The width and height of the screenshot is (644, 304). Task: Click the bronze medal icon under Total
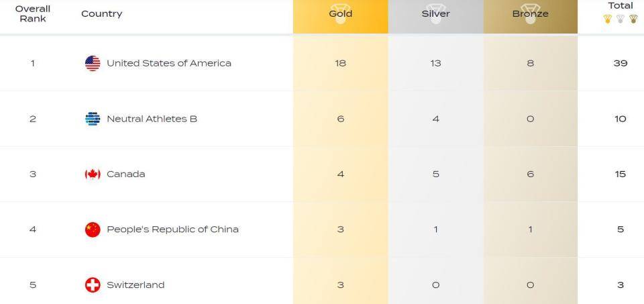click(633, 19)
